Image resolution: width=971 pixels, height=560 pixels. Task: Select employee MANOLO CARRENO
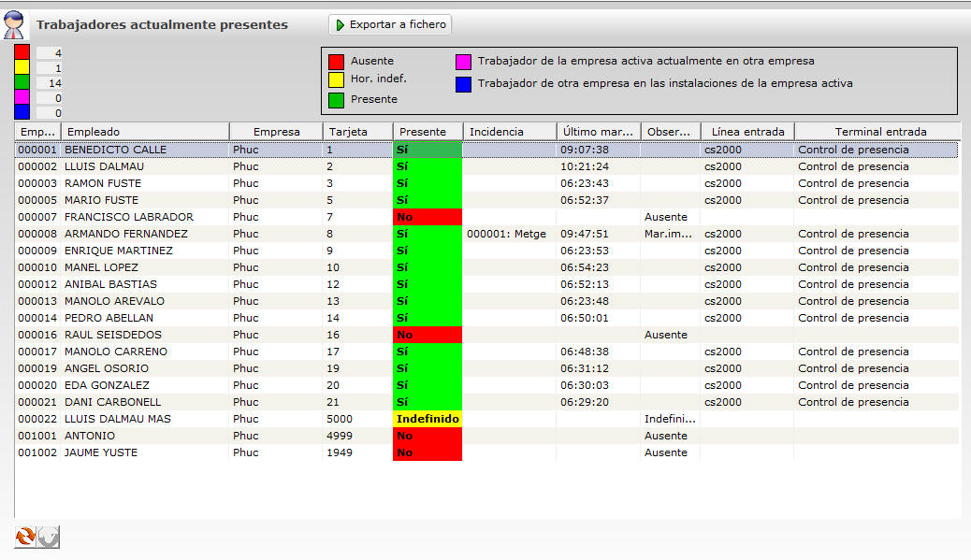tap(116, 352)
